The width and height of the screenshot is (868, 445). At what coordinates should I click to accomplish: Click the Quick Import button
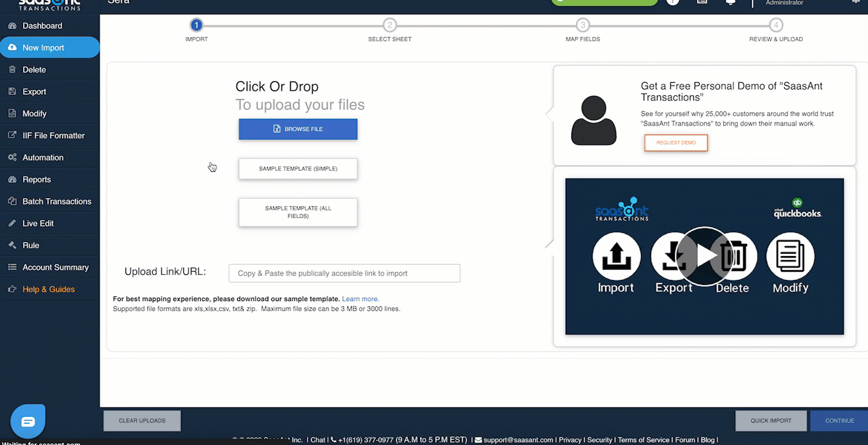click(x=771, y=421)
